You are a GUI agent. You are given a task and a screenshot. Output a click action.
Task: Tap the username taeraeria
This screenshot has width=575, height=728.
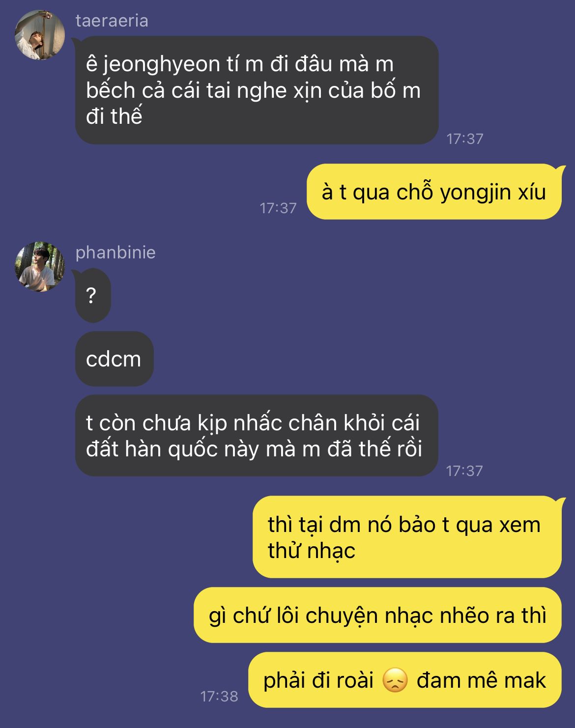tap(112, 21)
